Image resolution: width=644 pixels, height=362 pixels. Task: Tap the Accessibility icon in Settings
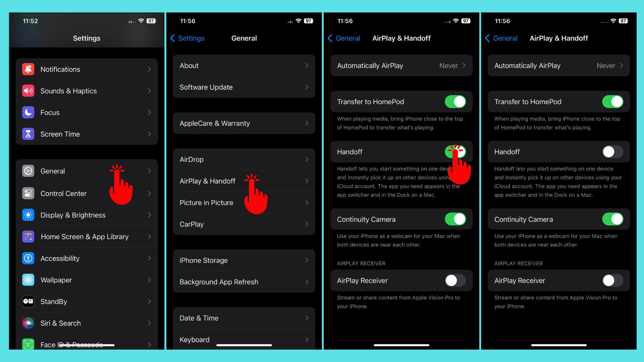[x=28, y=258]
